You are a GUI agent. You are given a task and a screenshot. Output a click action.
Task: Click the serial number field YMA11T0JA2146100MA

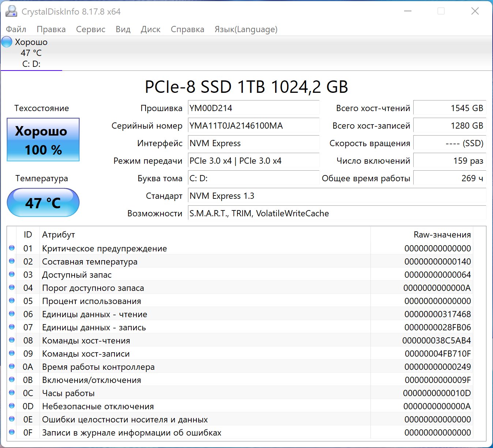(x=253, y=126)
